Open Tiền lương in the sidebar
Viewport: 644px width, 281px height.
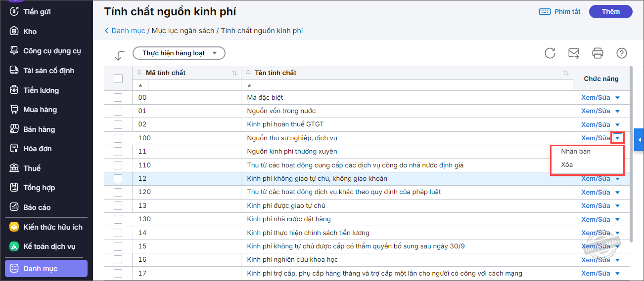(x=41, y=90)
